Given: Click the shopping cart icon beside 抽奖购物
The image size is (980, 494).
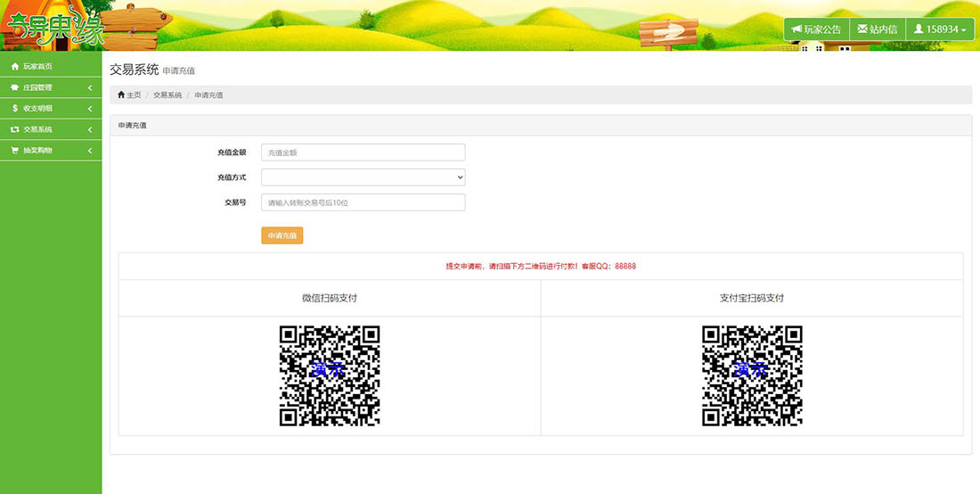Looking at the screenshot, I should pyautogui.click(x=15, y=150).
